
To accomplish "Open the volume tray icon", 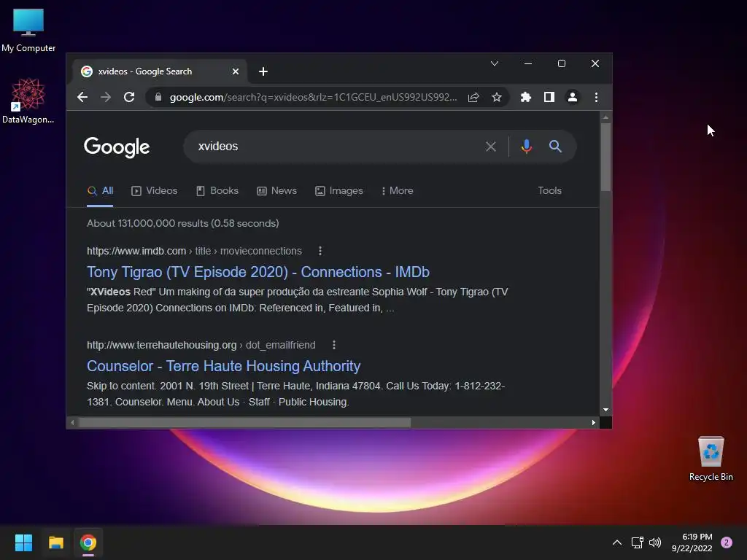I will (x=655, y=542).
